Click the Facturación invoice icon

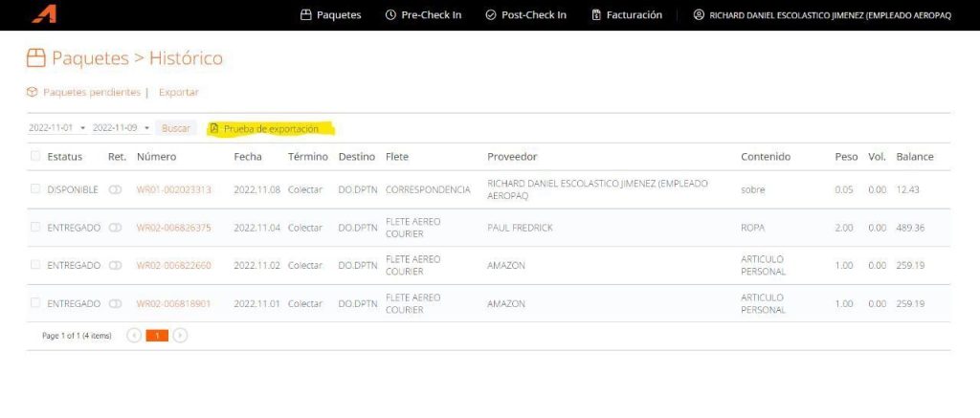(x=596, y=15)
